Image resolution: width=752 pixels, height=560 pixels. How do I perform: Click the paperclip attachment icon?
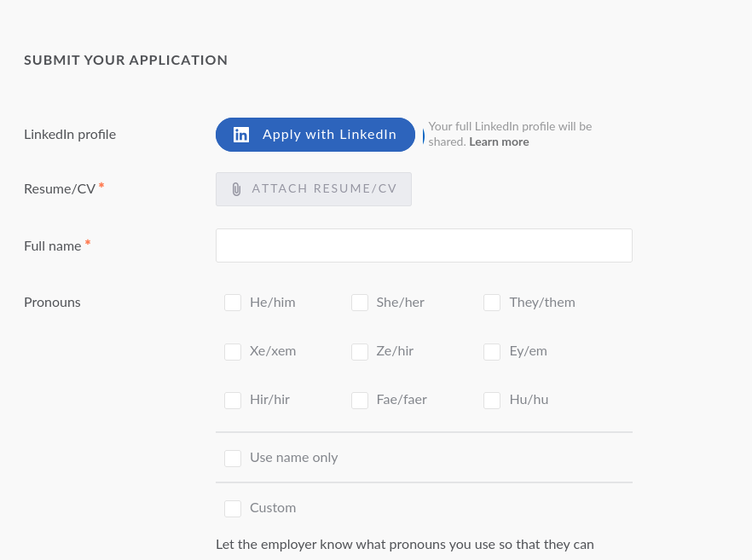click(x=236, y=189)
